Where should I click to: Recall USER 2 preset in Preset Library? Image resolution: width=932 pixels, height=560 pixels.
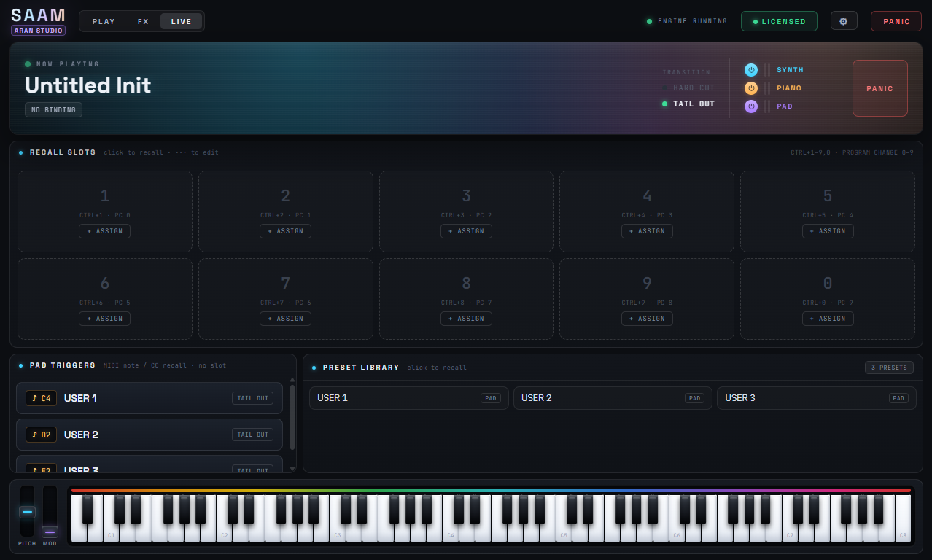pos(613,398)
